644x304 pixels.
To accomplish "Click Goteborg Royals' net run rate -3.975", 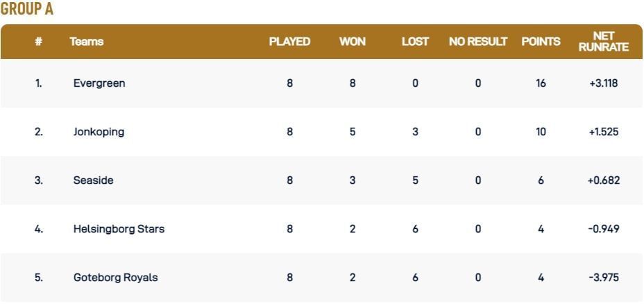I will 603,278.
